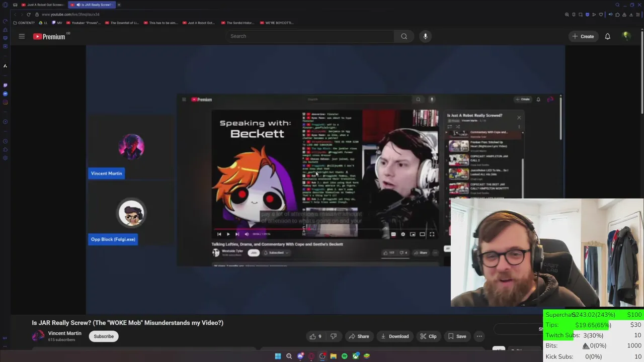Screen dimensions: 644x362
Task: Open browser profile account icon
Action: point(624,15)
